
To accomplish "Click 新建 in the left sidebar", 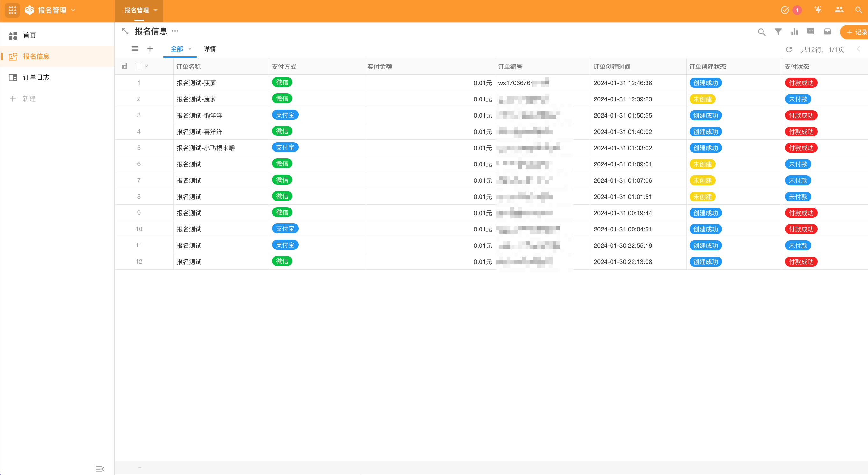I will pyautogui.click(x=29, y=99).
